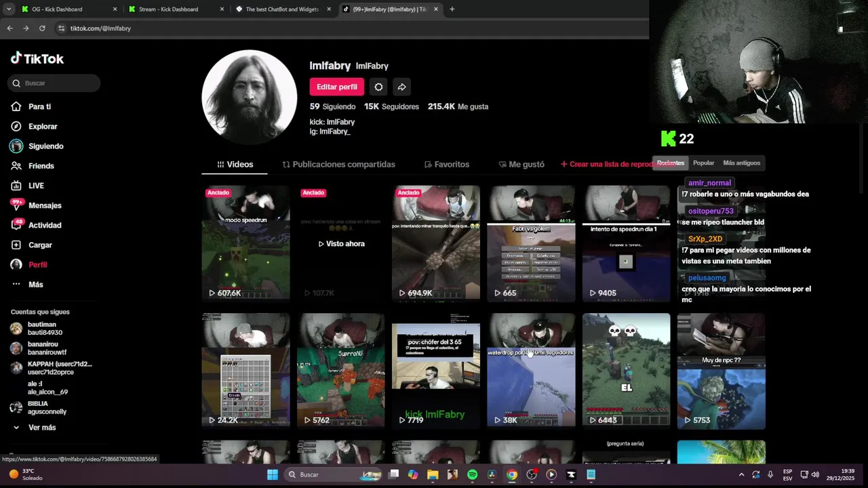The image size is (868, 488).
Task: Click the profile picture avatar
Action: click(x=249, y=97)
